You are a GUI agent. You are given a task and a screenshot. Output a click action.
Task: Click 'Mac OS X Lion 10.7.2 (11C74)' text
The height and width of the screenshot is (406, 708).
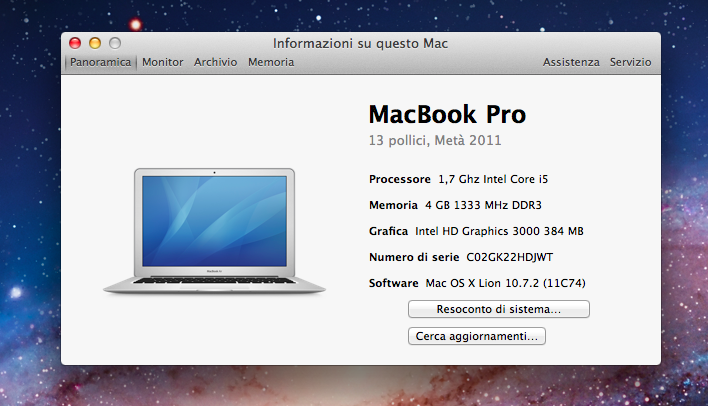click(x=506, y=283)
